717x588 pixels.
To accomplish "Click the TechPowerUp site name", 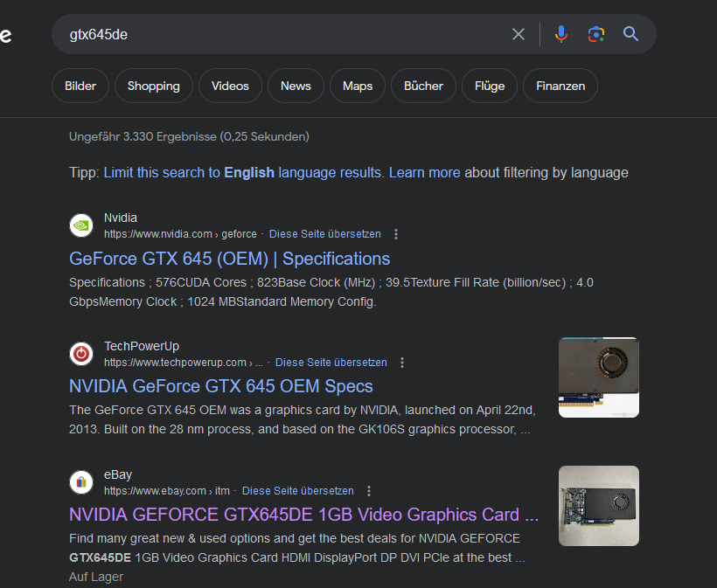I will click(x=142, y=346).
